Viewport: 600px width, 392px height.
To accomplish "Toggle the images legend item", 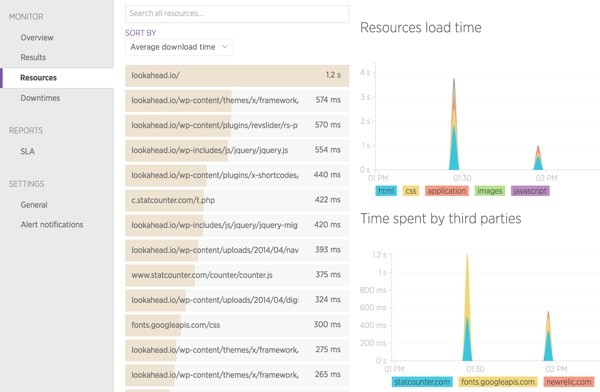I will click(x=489, y=191).
